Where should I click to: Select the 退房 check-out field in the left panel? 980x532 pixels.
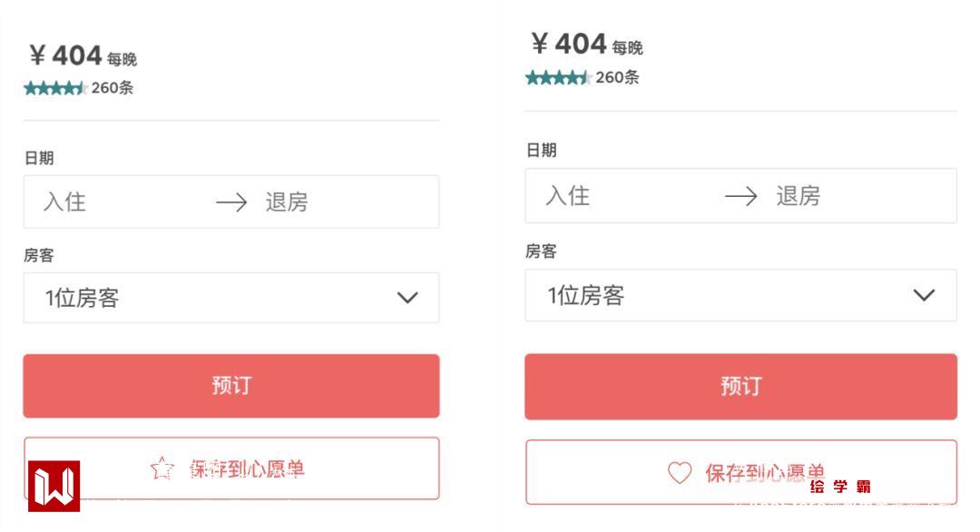[x=286, y=202]
